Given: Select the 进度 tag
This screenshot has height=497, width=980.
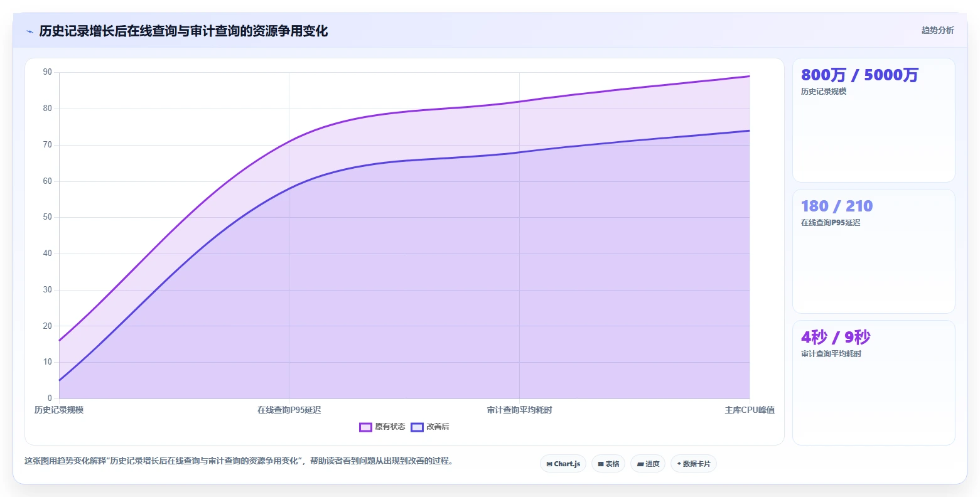Looking at the screenshot, I should point(648,464).
